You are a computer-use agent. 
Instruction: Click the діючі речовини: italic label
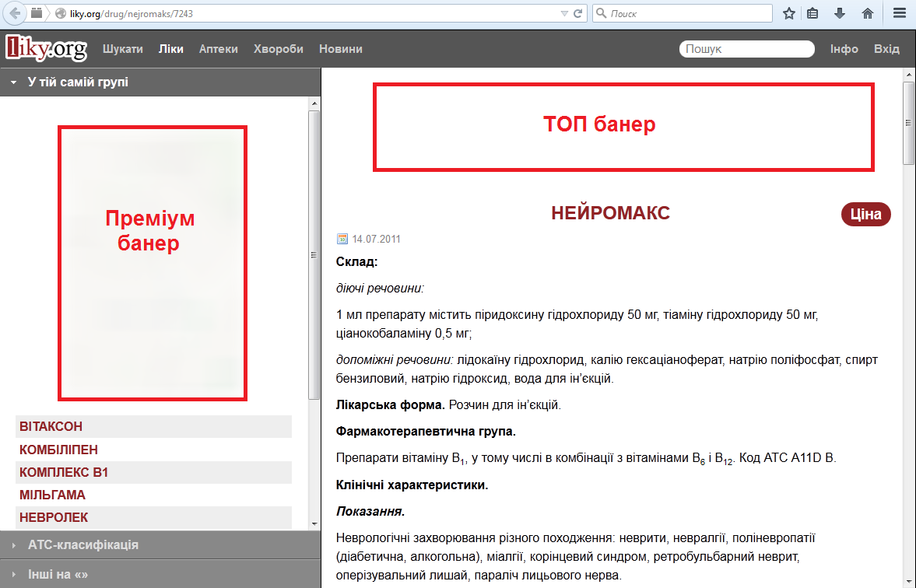380,289
